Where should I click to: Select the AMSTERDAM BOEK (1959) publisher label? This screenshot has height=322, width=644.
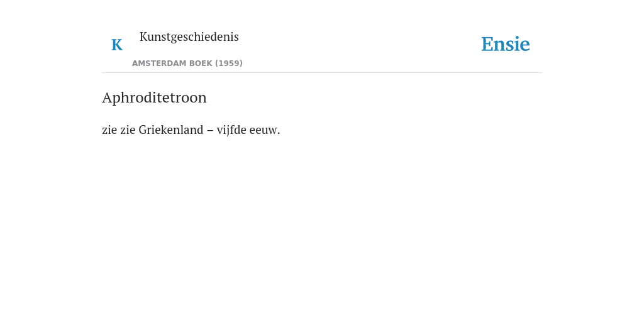pyautogui.click(x=187, y=64)
